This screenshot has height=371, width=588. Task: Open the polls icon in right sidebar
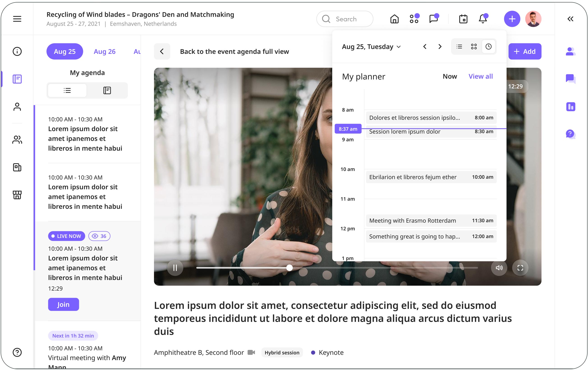570,107
